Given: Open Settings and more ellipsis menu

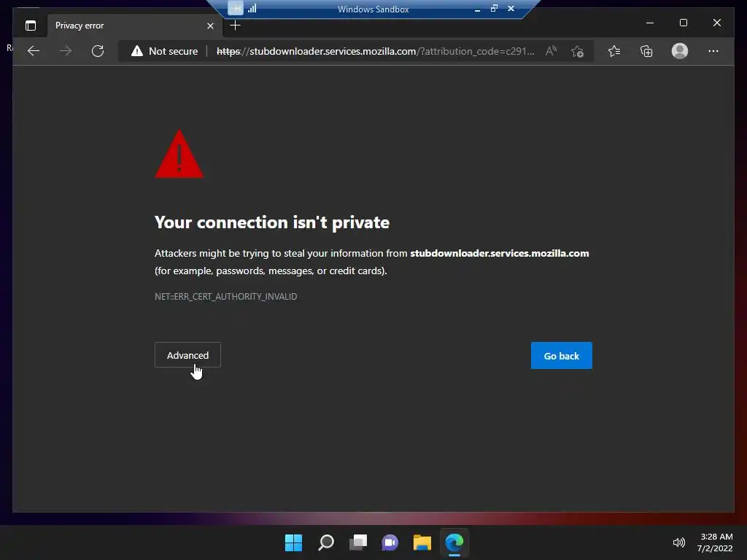Looking at the screenshot, I should click(x=713, y=51).
